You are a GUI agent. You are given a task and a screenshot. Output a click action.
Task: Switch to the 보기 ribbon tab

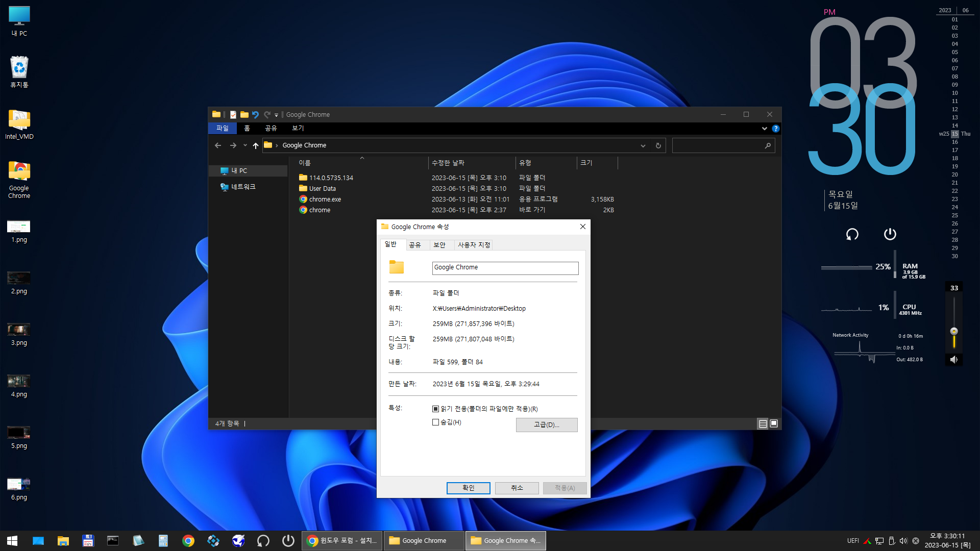(298, 129)
